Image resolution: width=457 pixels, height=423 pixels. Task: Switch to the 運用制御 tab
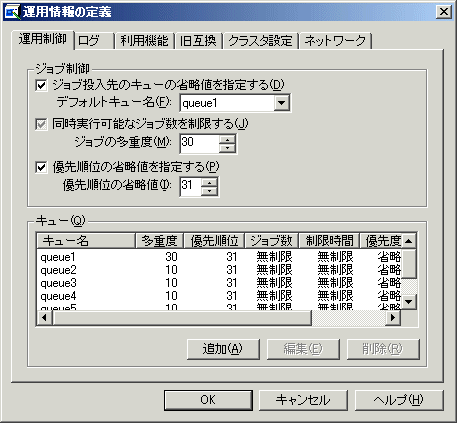[x=42, y=39]
